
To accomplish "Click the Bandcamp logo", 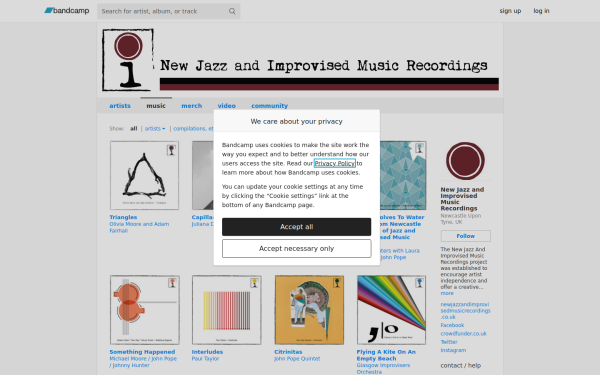I will tap(67, 11).
